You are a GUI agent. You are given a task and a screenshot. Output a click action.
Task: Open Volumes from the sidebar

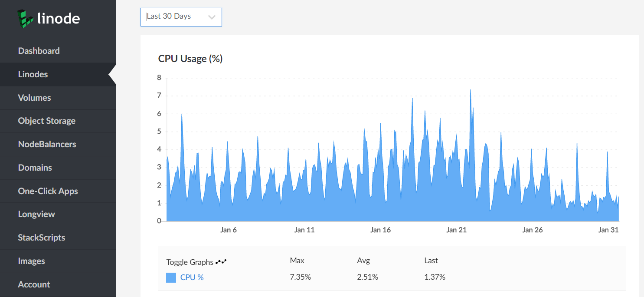35,98
